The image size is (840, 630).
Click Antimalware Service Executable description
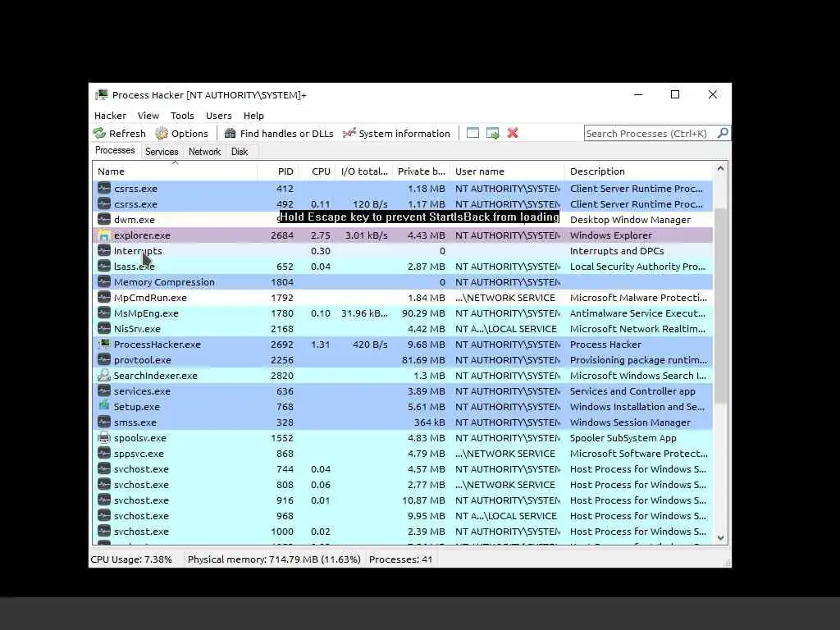pos(638,313)
